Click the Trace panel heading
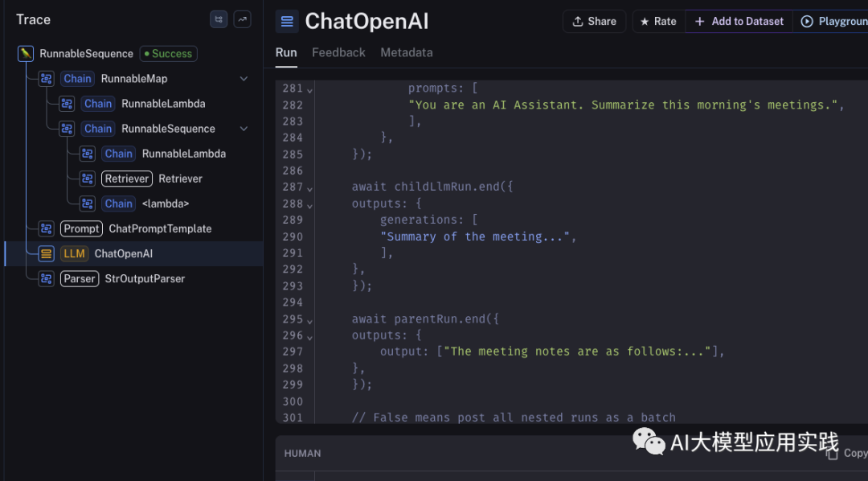 click(x=33, y=19)
